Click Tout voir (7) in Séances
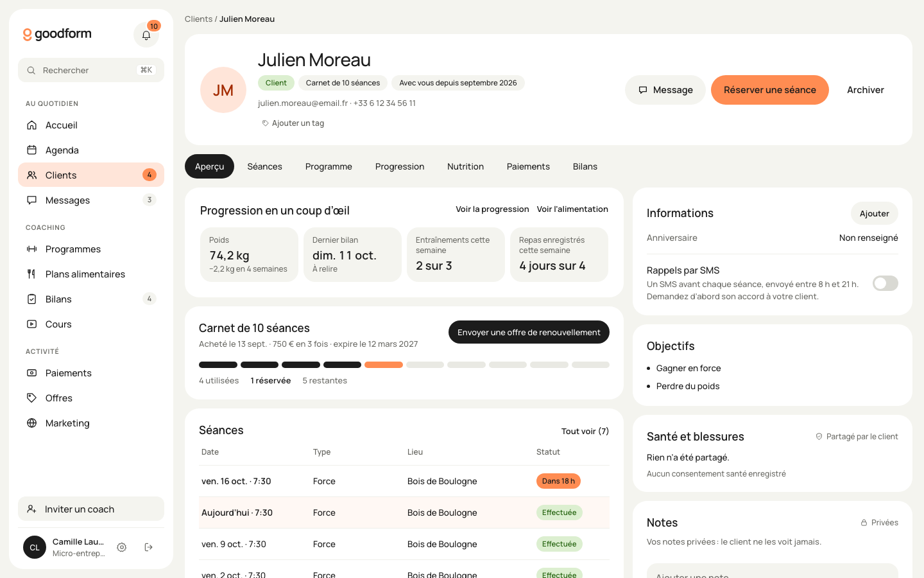The height and width of the screenshot is (578, 924). tap(585, 432)
